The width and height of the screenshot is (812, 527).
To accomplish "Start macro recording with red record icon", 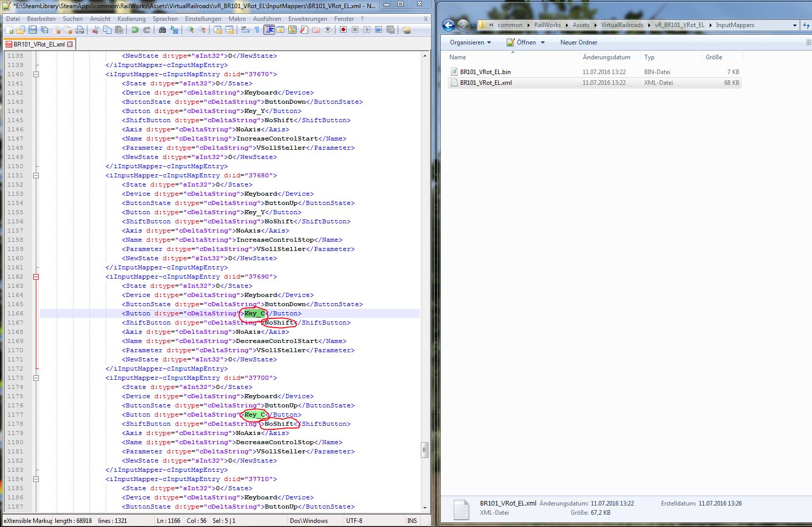I will point(343,30).
